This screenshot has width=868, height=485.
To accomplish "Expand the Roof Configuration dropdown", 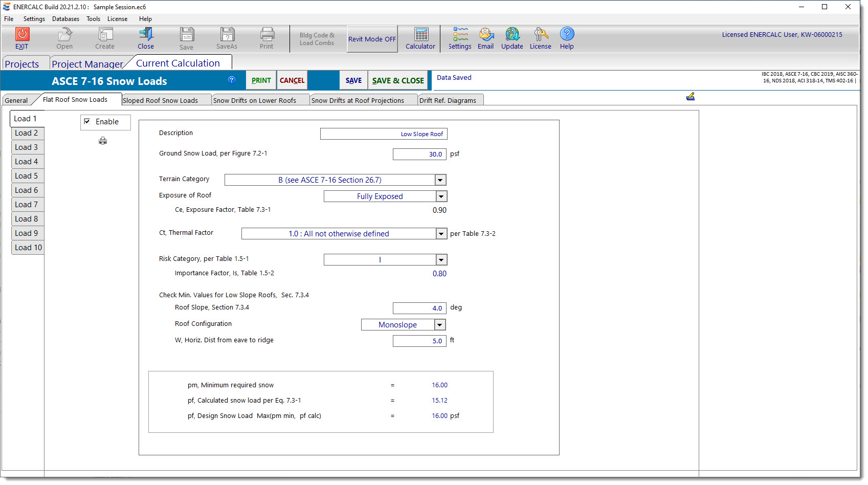I will pyautogui.click(x=439, y=325).
